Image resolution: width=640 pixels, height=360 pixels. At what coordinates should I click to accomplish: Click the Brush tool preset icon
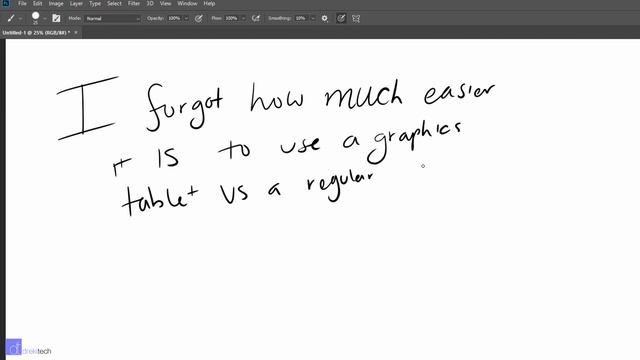[x=11, y=18]
